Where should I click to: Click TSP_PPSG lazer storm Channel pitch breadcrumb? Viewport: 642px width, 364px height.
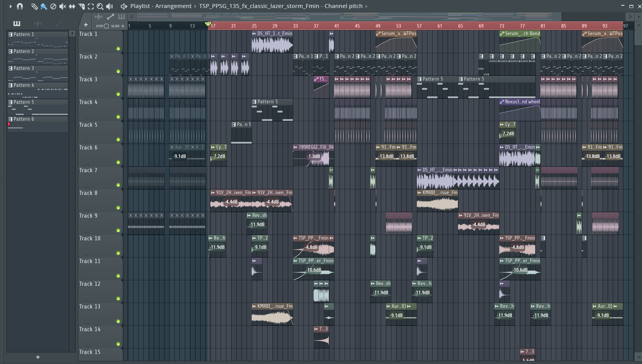click(281, 6)
